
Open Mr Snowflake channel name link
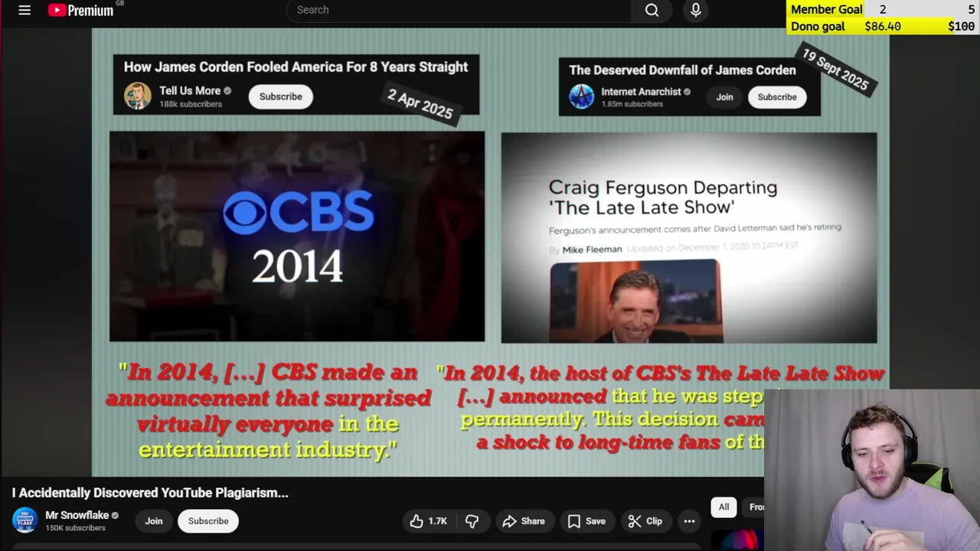[77, 515]
